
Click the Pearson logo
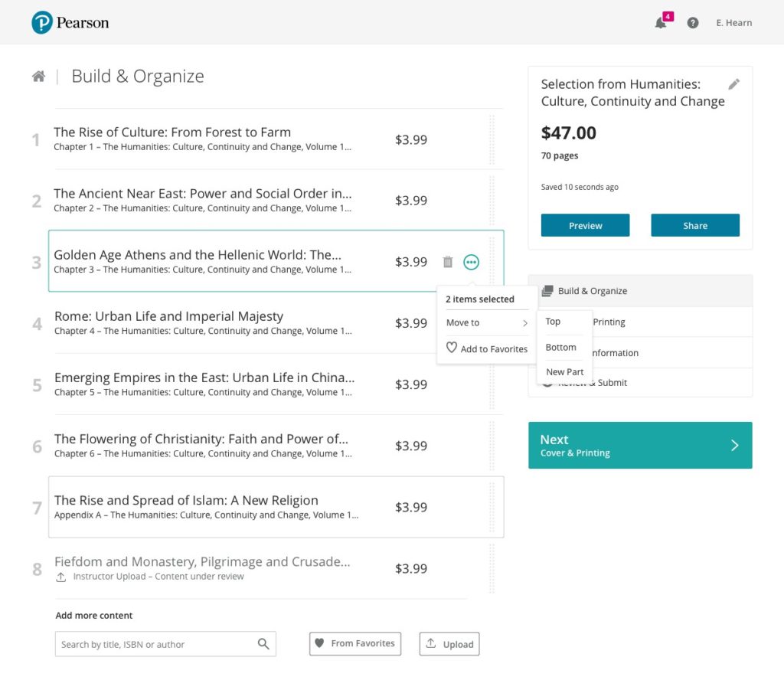[x=70, y=22]
